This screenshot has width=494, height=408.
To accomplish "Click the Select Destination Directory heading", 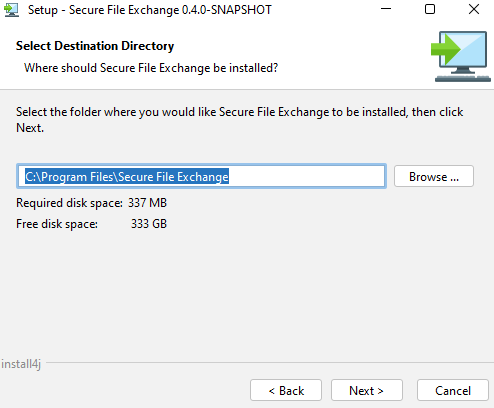I will click(95, 46).
